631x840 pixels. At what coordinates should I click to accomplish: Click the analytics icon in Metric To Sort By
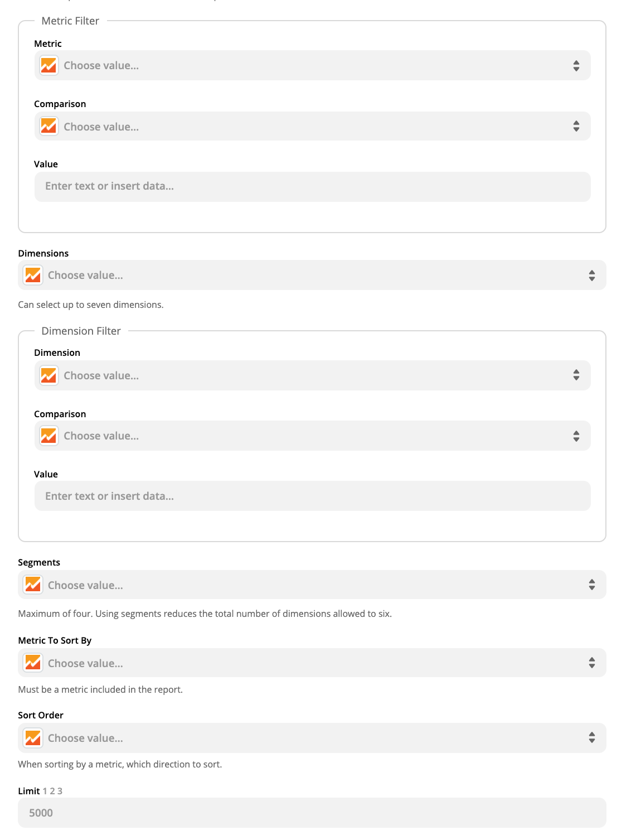(x=33, y=663)
